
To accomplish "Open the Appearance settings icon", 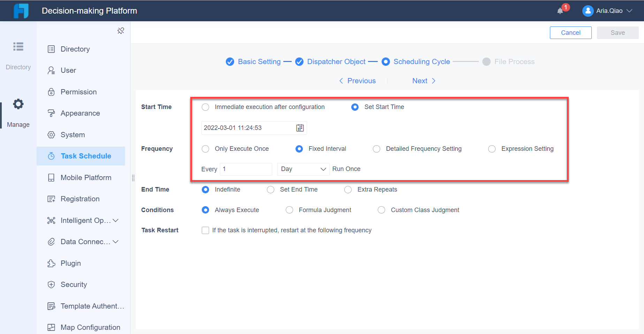I will coord(51,113).
